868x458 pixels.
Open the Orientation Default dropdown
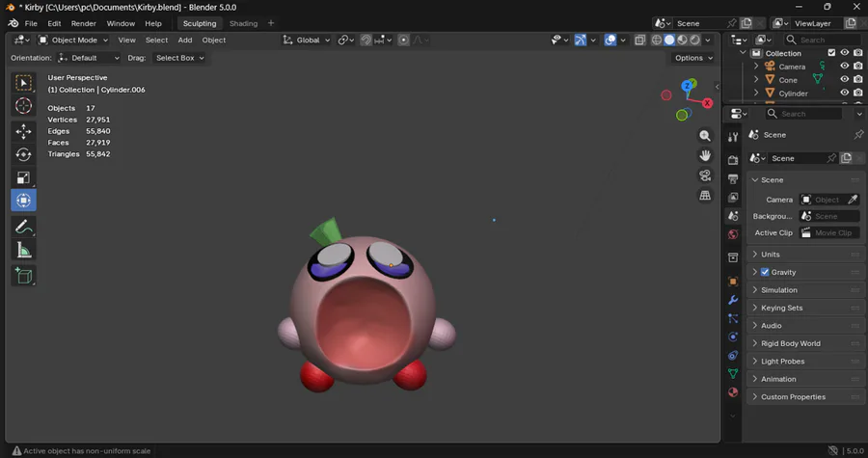point(89,58)
